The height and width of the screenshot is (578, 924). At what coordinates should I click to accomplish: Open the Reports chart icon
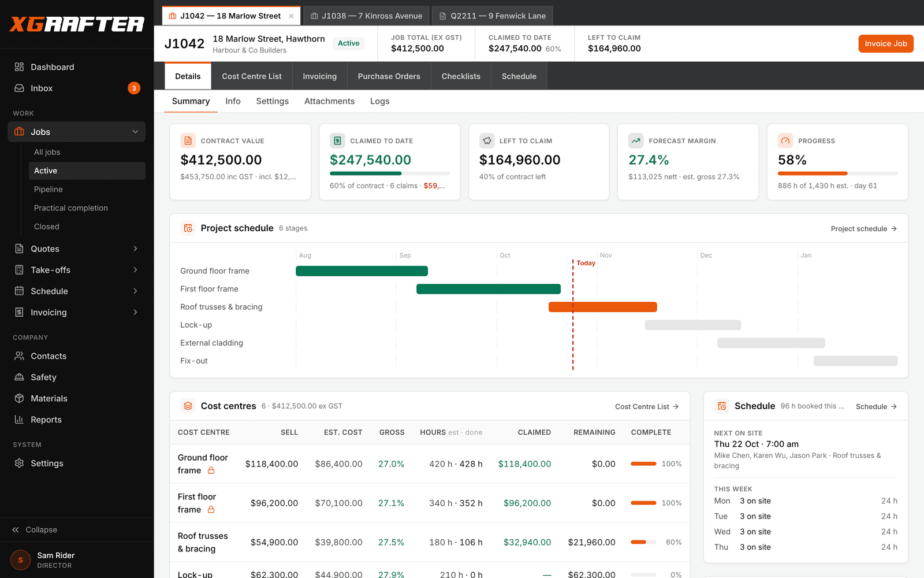(x=19, y=420)
